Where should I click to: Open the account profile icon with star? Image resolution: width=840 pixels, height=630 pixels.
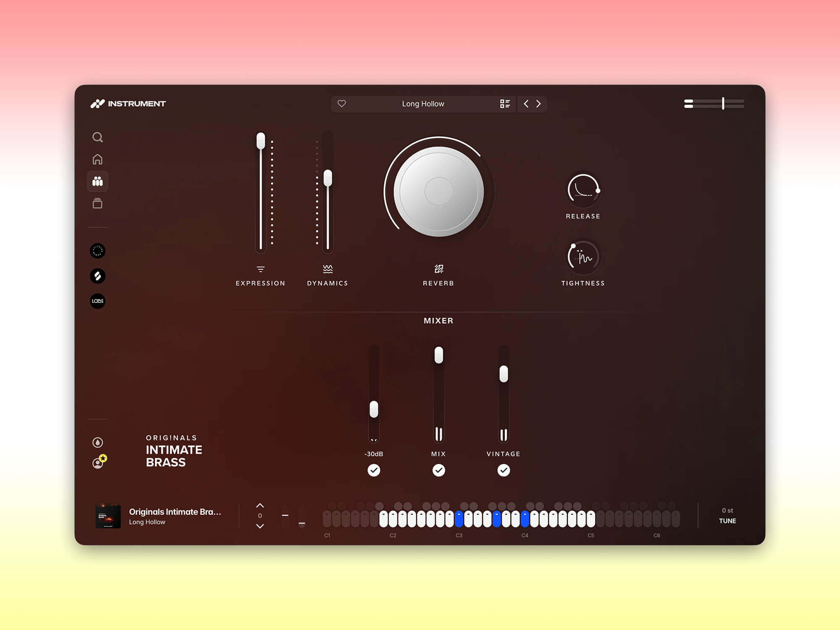pos(99,462)
